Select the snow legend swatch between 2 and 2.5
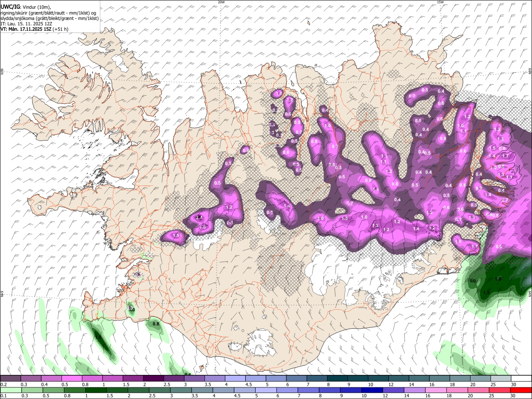 [x=153, y=379]
